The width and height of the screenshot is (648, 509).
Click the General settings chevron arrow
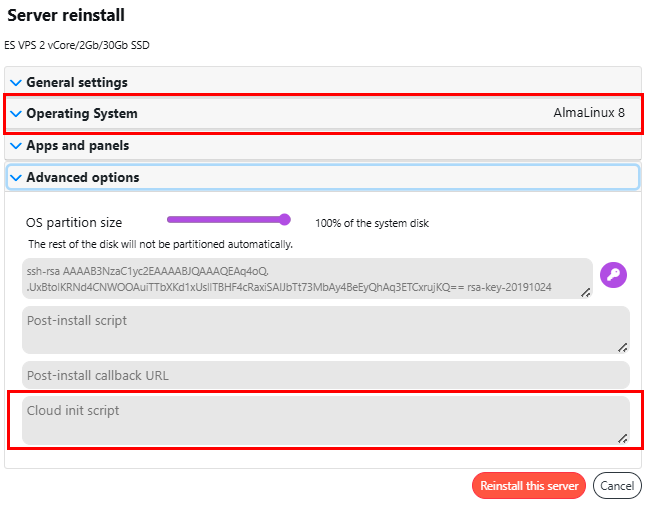tap(15, 82)
